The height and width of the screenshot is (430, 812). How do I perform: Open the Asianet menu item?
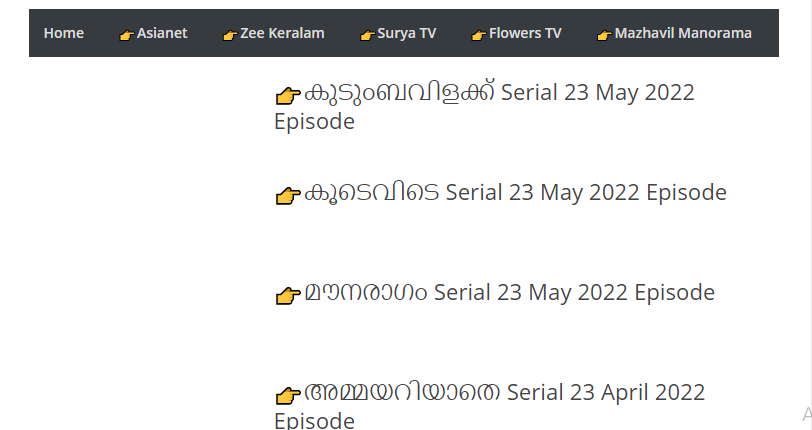[x=162, y=33]
